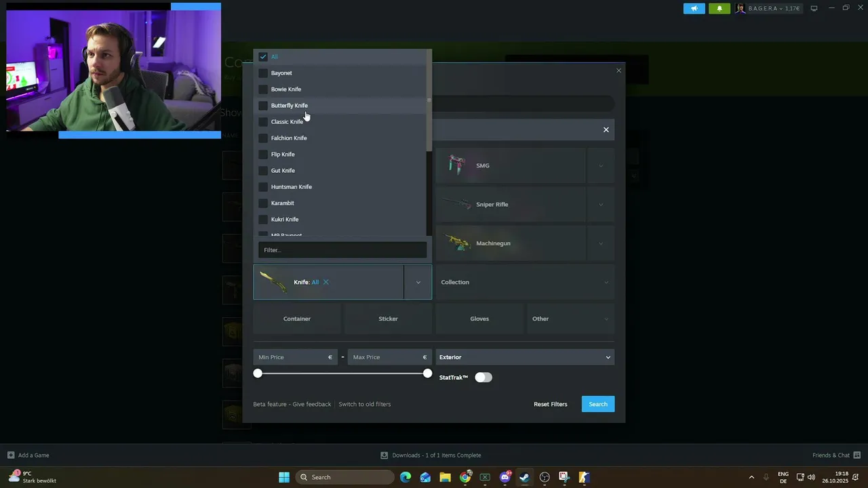Select the Machinegun weapon icon

[458, 243]
